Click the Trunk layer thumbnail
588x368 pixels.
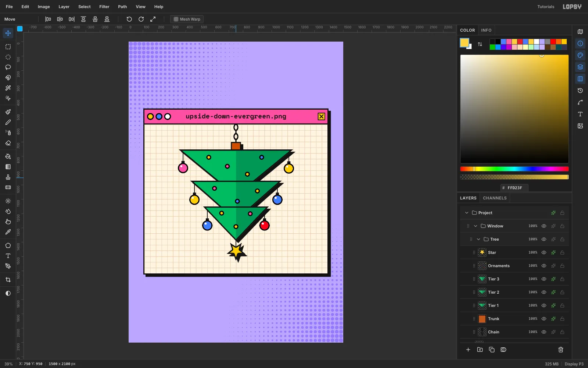[482, 319]
